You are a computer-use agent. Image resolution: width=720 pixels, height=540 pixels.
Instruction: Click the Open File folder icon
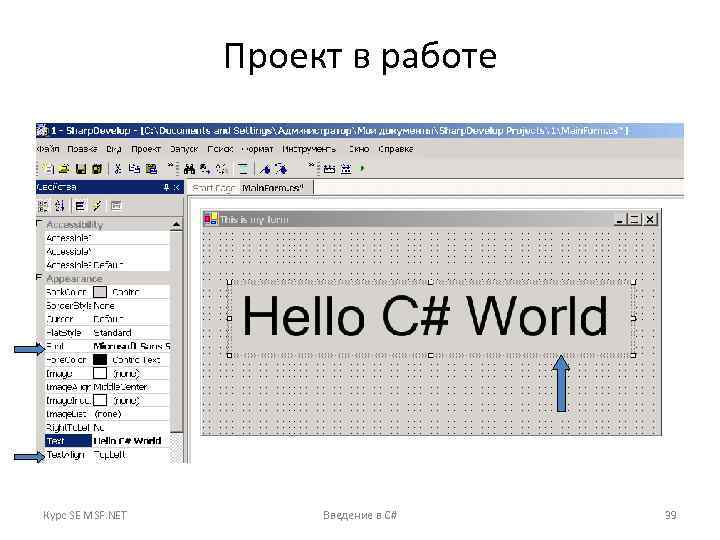tap(64, 169)
